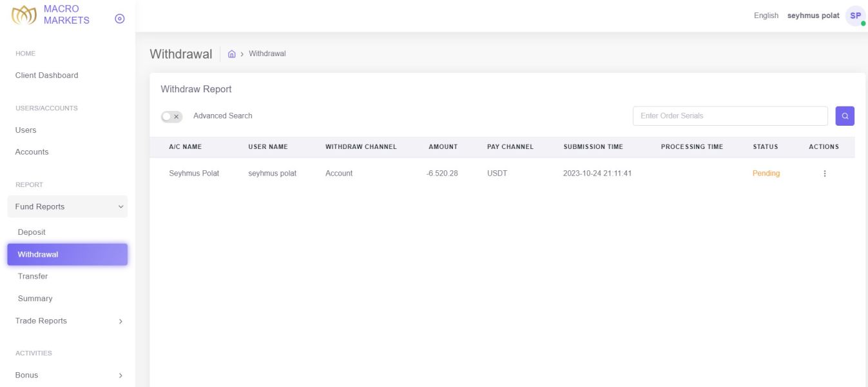Open the SP user avatar
This screenshot has width=868, height=387.
[x=855, y=15]
